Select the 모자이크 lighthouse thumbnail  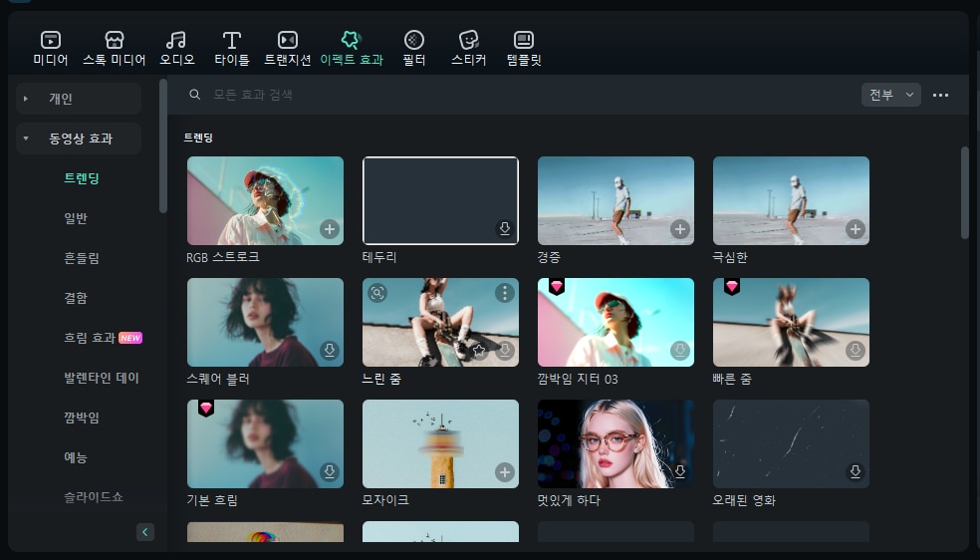440,443
